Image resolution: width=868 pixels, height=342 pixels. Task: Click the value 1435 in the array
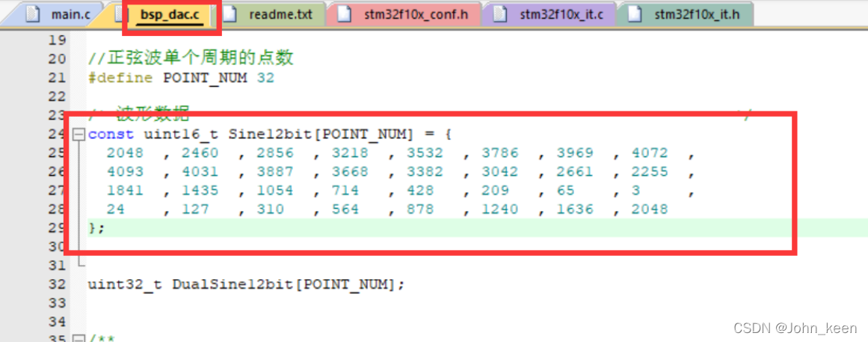tap(200, 190)
